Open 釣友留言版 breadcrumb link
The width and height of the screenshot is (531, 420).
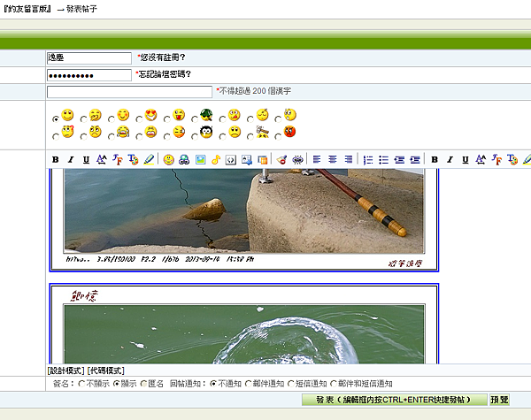[x=27, y=9]
